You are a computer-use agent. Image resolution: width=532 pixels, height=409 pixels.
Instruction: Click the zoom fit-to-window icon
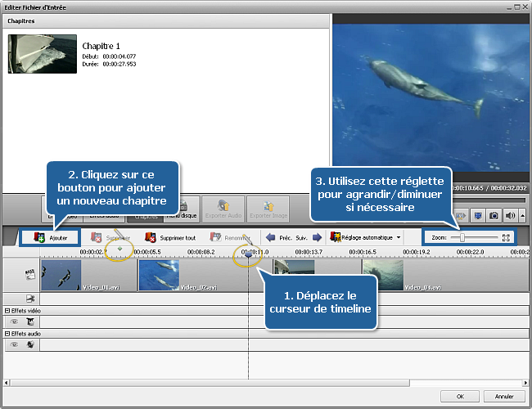tap(506, 237)
